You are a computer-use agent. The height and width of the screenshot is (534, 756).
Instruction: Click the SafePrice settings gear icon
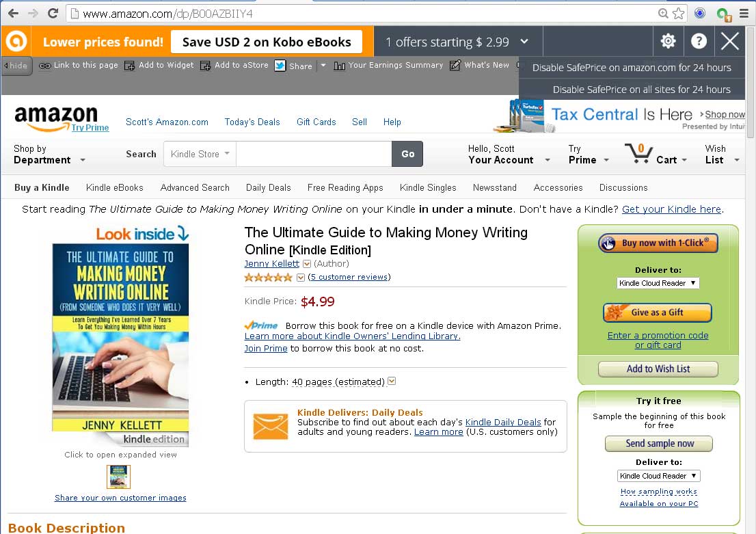[x=668, y=42]
